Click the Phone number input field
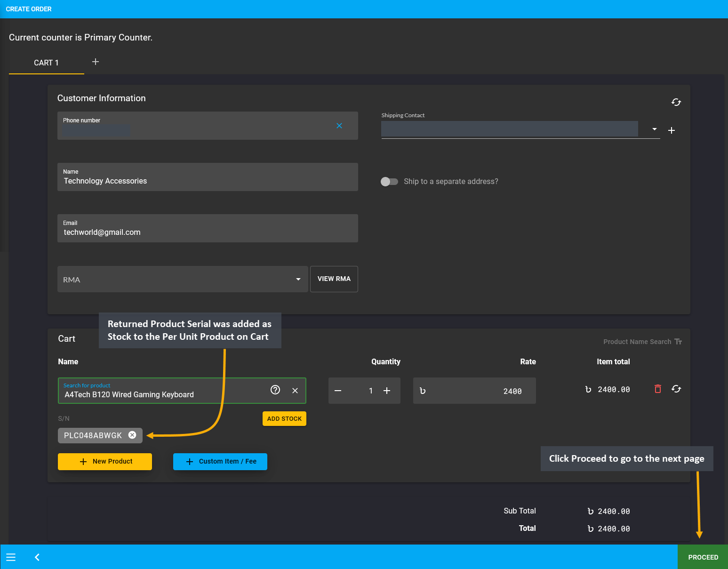The height and width of the screenshot is (569, 728). tap(208, 126)
